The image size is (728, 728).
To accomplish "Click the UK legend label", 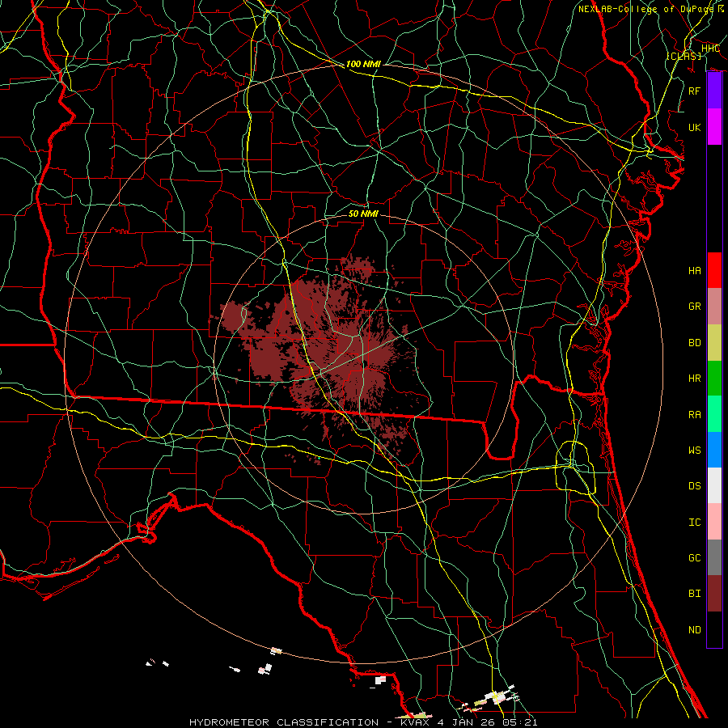I will [694, 127].
